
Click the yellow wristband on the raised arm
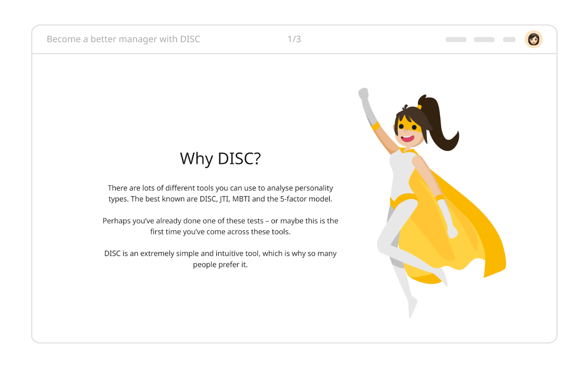point(375,126)
